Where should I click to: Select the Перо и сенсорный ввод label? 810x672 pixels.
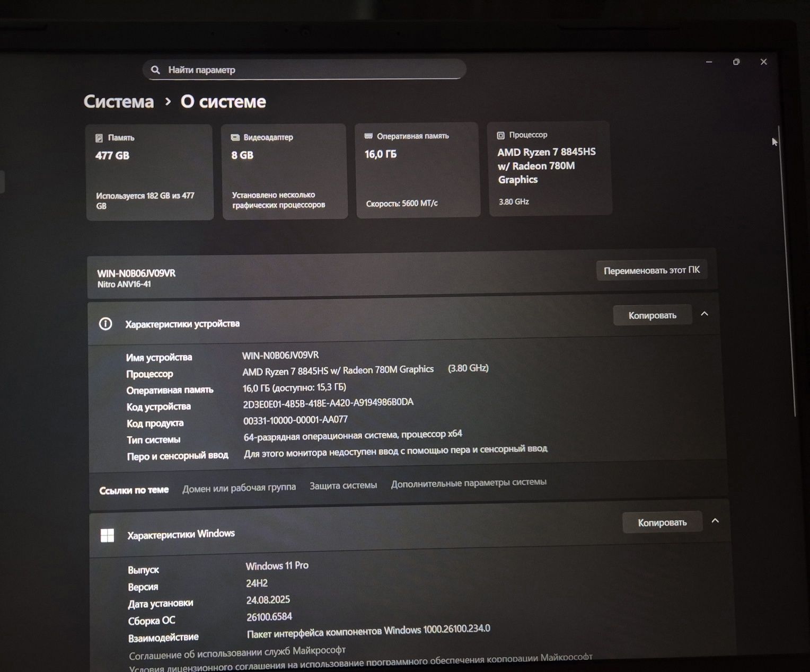[x=178, y=456]
